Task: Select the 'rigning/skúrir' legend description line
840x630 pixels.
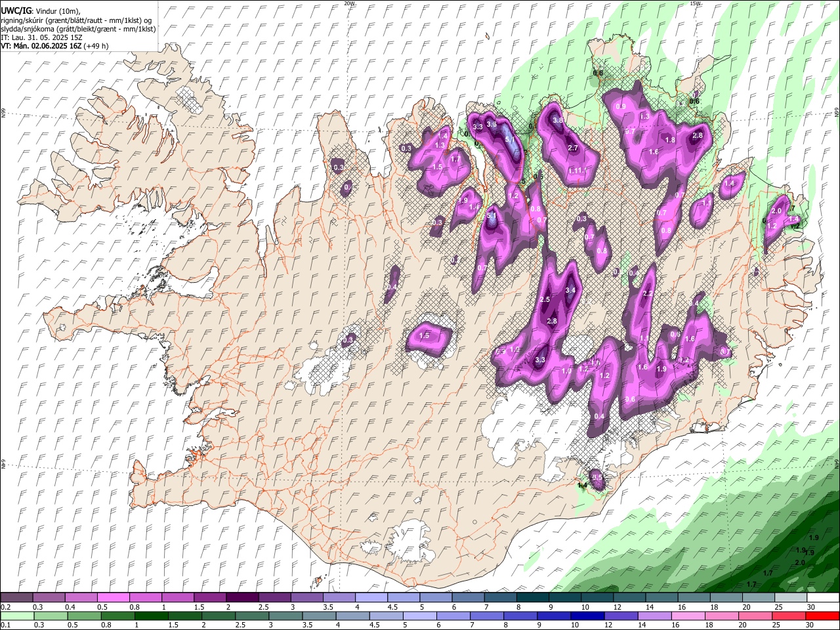Action: tap(76, 20)
